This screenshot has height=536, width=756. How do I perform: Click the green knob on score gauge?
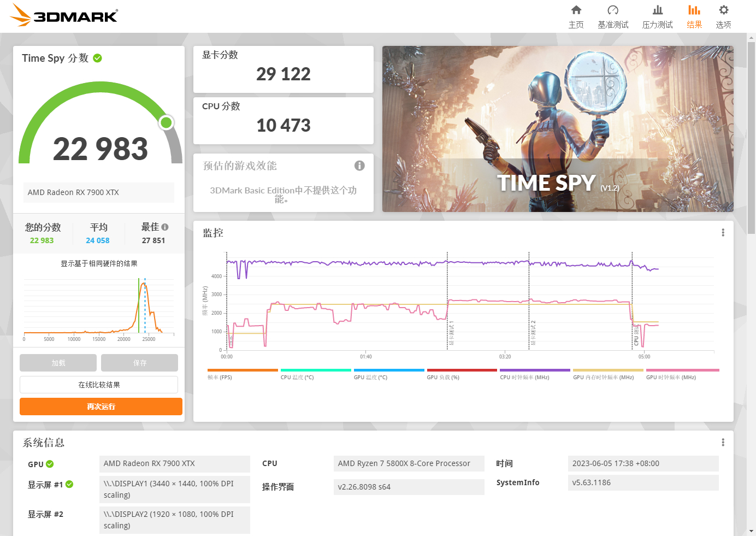166,122
